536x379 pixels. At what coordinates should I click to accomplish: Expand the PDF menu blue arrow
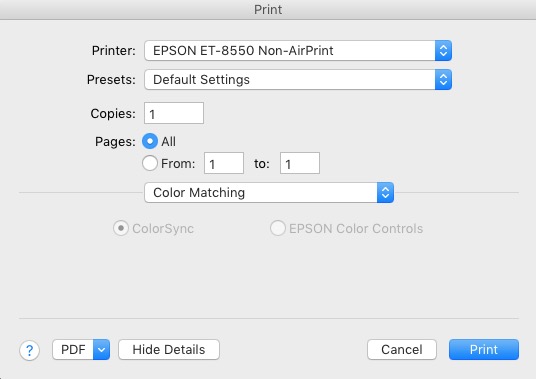pyautogui.click(x=102, y=350)
